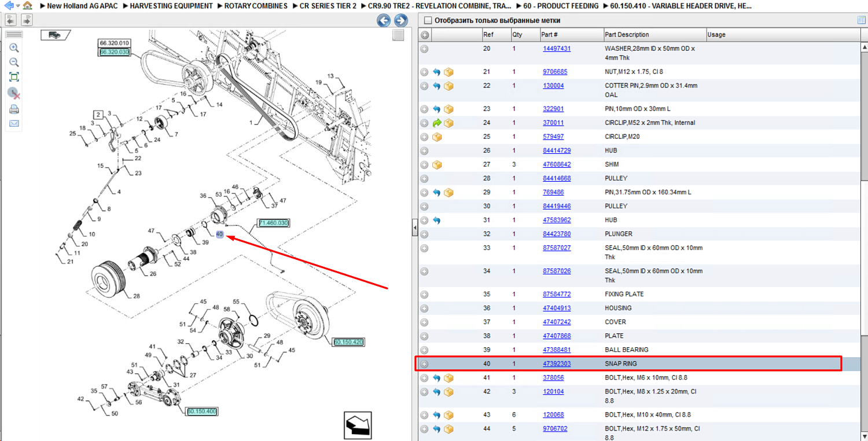Viewport: 868px width, 441px height.
Task: Go to the next diagram round arrow
Action: (401, 21)
